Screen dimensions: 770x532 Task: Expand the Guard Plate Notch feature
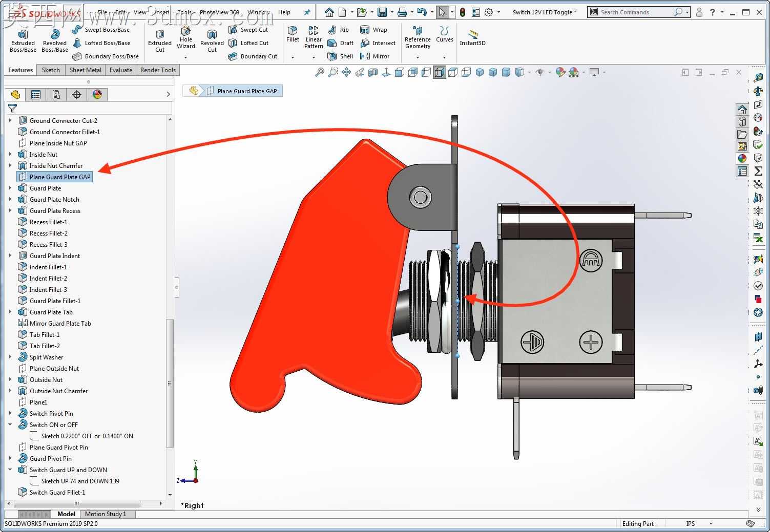(x=10, y=200)
